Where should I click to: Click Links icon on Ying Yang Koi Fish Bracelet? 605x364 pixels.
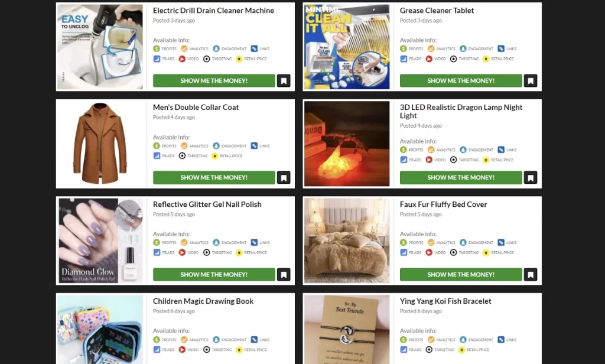coord(501,340)
